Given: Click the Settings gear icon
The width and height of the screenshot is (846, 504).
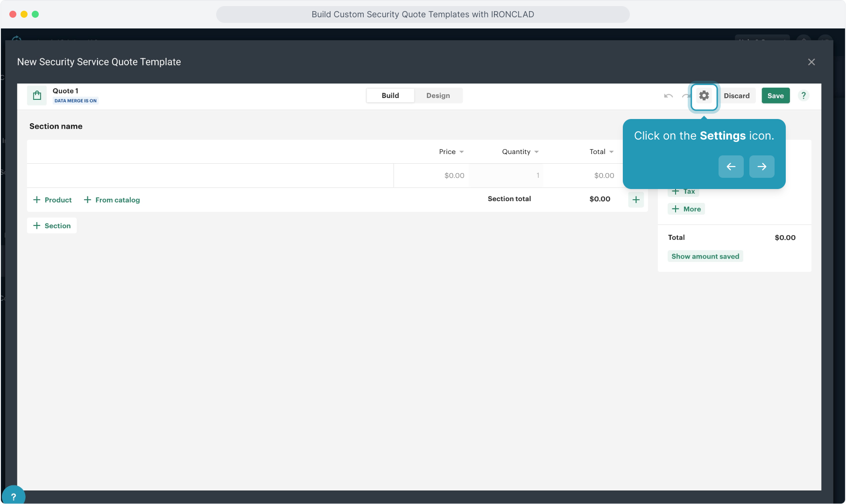Looking at the screenshot, I should [704, 96].
